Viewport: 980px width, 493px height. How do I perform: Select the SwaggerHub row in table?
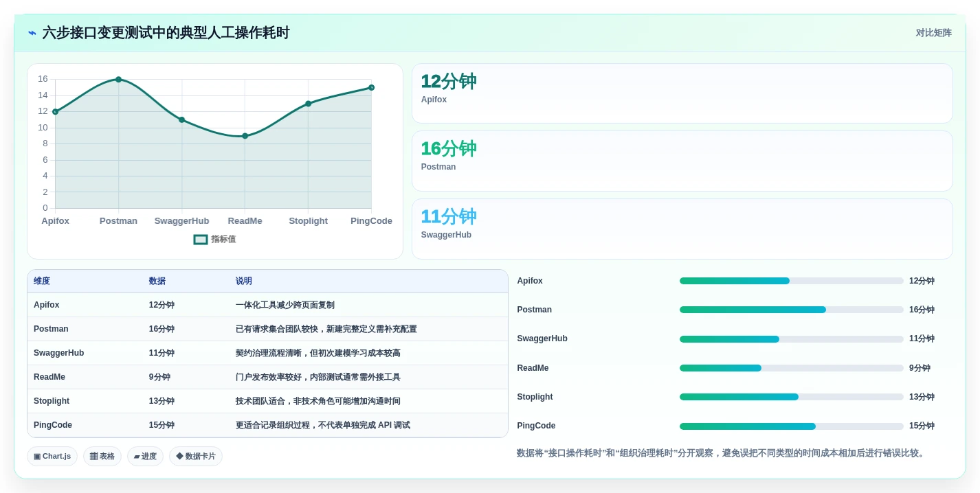click(x=267, y=353)
